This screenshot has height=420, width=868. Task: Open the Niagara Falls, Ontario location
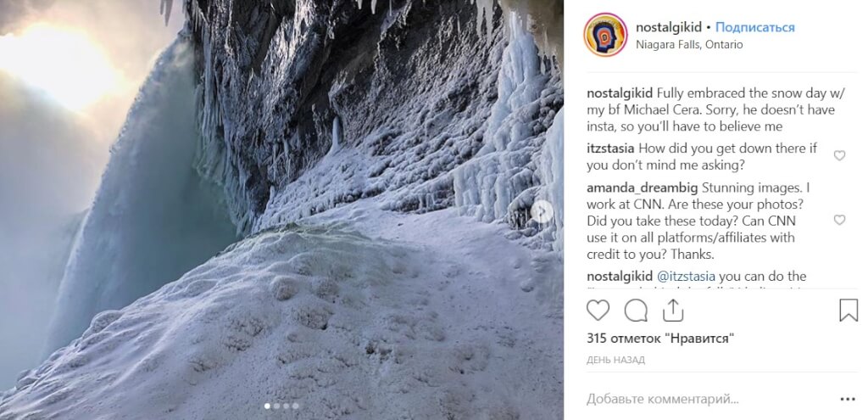[x=688, y=44]
